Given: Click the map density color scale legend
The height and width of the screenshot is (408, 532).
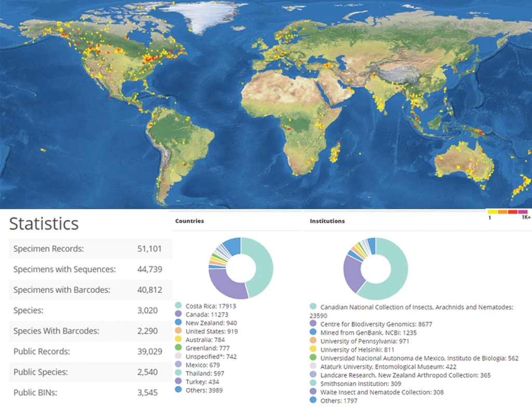Looking at the screenshot, I should [508, 214].
